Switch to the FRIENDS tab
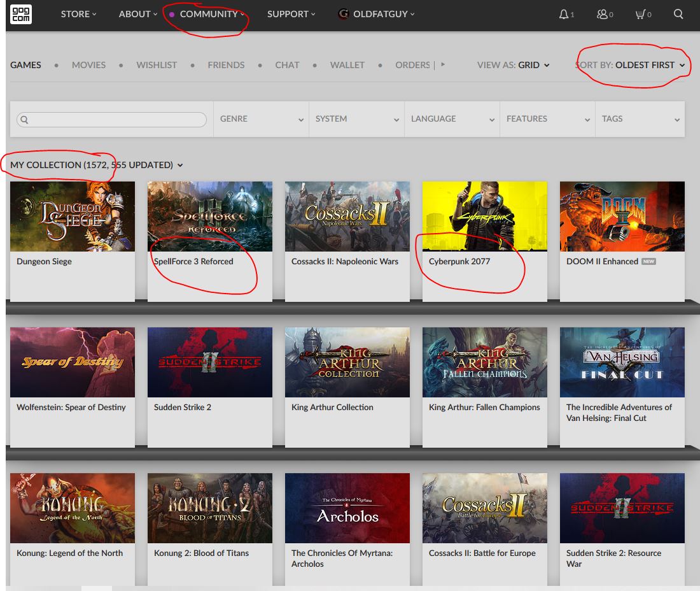 (x=226, y=65)
